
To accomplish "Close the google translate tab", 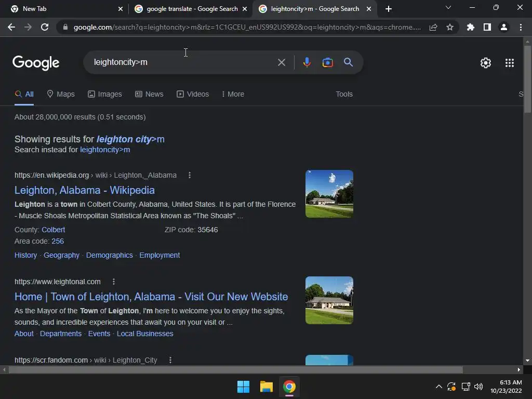I will tap(245, 9).
